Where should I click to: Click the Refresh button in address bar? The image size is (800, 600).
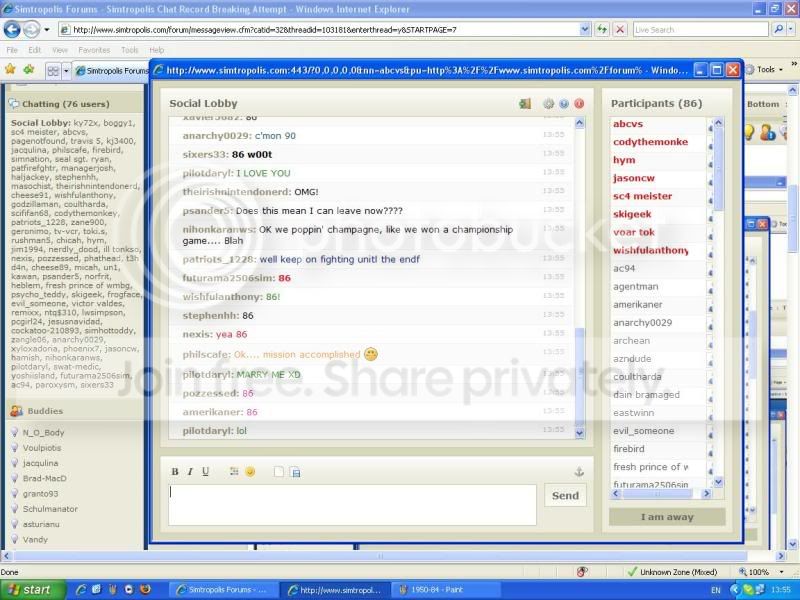pos(603,30)
